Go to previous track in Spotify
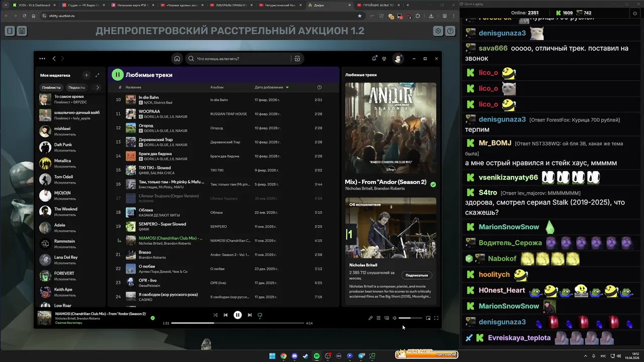Image resolution: width=644 pixels, height=362 pixels. (225, 315)
